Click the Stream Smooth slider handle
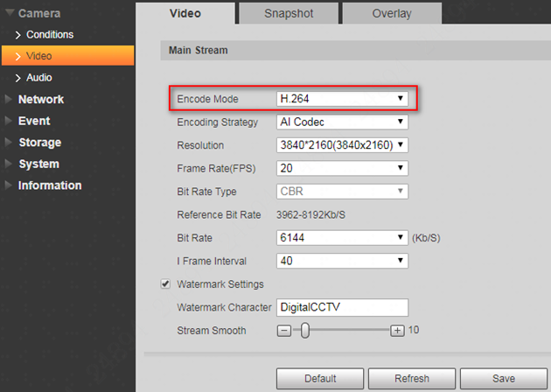The height and width of the screenshot is (392, 551). click(x=304, y=331)
